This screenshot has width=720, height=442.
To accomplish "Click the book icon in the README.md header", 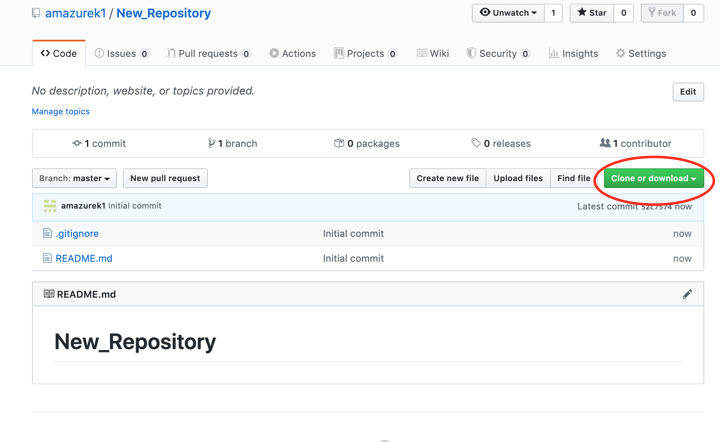I will click(x=49, y=294).
